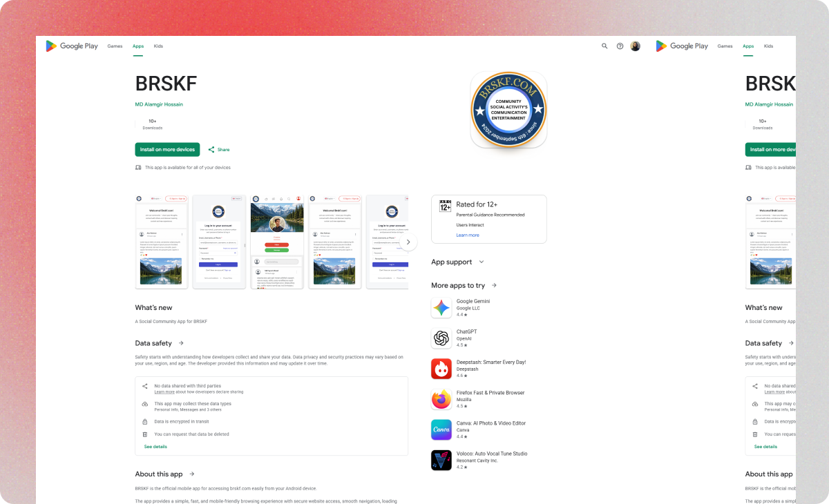Screen dimensions: 829x504
Task: Open the profile avatar account menu
Action: [636, 46]
